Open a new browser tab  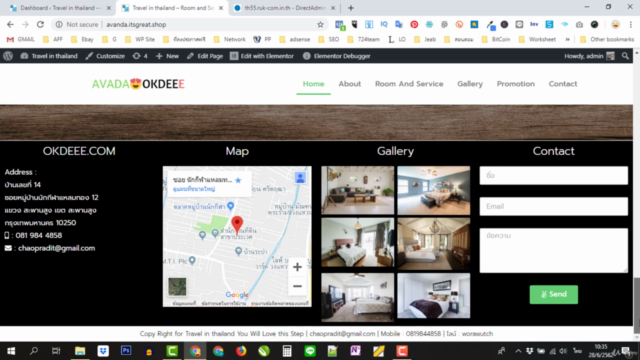pos(351,8)
